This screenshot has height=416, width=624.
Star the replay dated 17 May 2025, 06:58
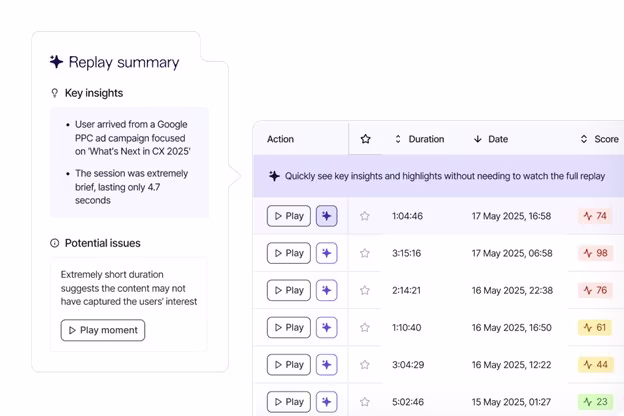pos(365,253)
